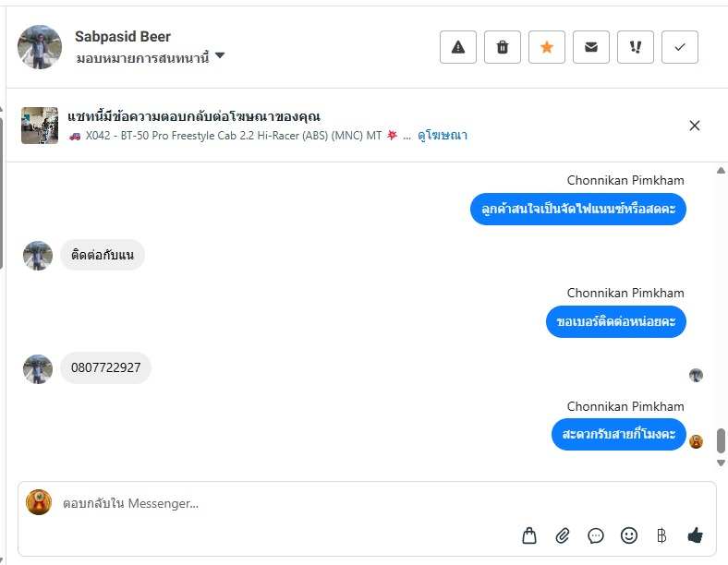Image resolution: width=728 pixels, height=565 pixels.
Task: Mark conversation unread with envelope icon
Action: pos(591,47)
